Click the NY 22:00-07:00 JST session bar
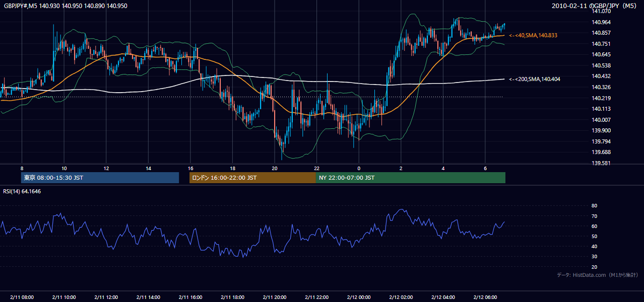The image size is (644, 302). [411, 178]
